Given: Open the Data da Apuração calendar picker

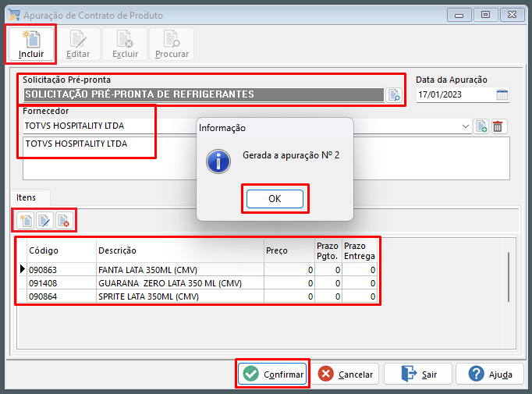Looking at the screenshot, I should click(502, 94).
